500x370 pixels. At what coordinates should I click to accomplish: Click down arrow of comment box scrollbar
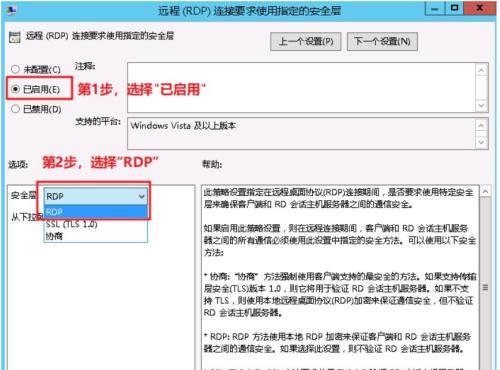(481, 105)
